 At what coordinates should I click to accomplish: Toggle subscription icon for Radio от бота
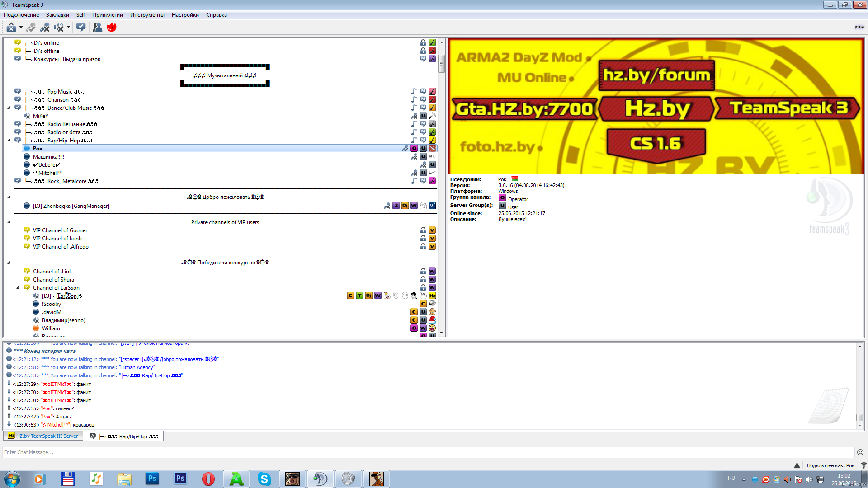[x=18, y=132]
